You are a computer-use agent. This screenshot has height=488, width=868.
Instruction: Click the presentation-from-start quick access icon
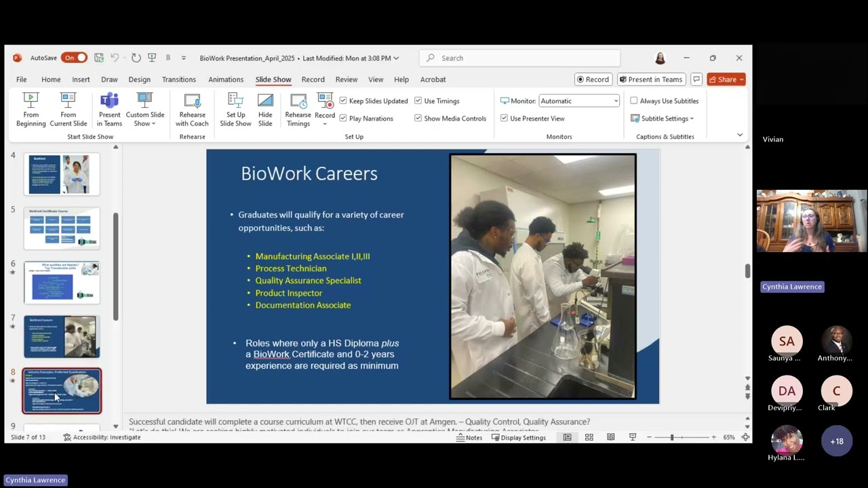152,58
